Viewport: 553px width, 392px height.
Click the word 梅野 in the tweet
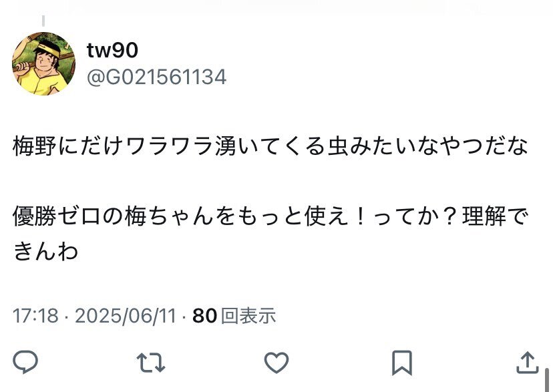(x=35, y=146)
